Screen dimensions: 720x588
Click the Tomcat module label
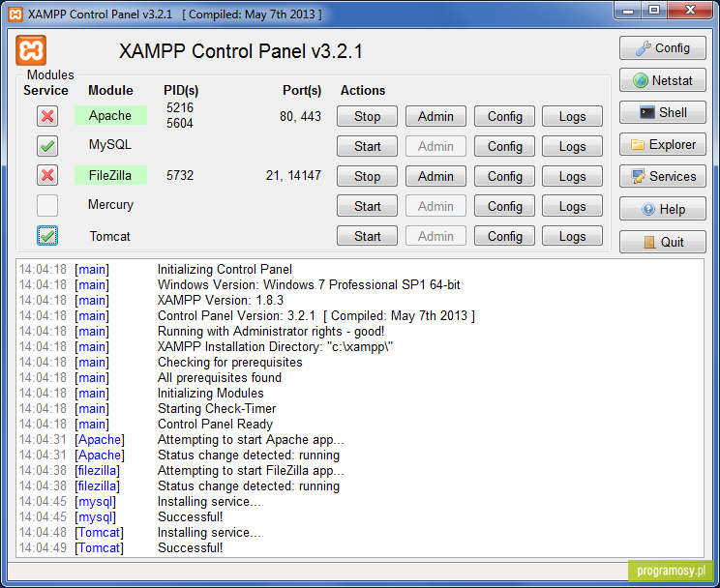[110, 236]
